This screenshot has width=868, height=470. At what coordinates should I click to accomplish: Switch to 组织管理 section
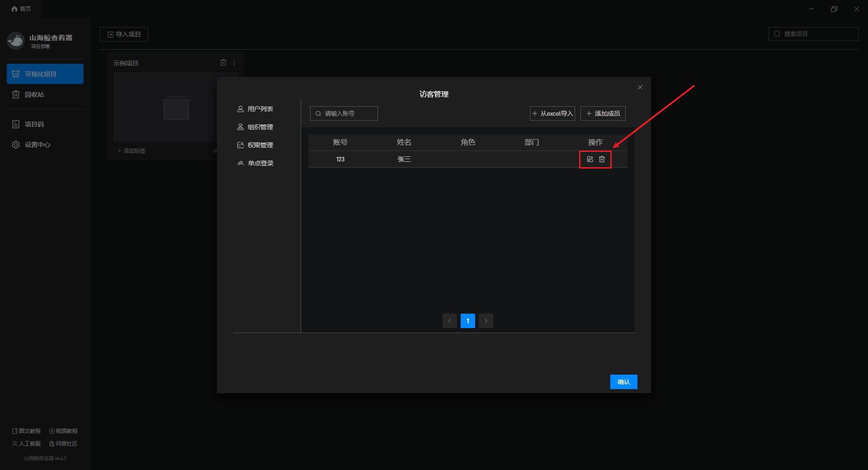point(255,127)
